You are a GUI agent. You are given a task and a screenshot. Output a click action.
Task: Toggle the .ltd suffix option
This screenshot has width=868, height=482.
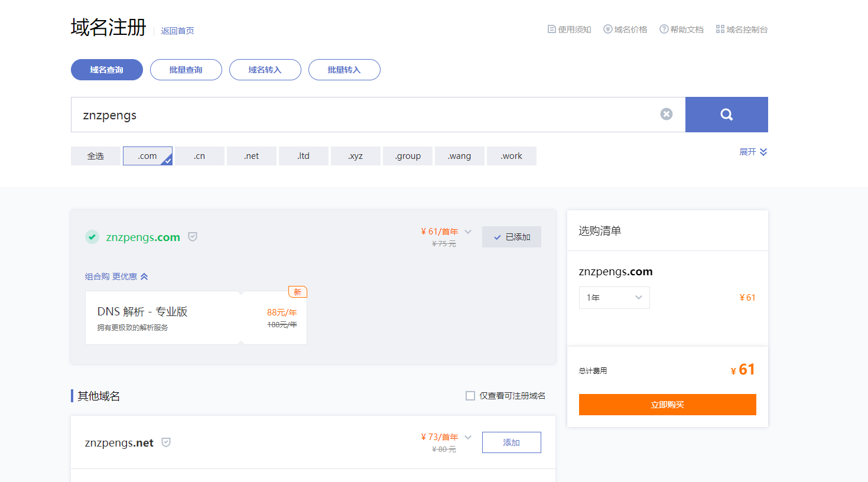point(304,156)
